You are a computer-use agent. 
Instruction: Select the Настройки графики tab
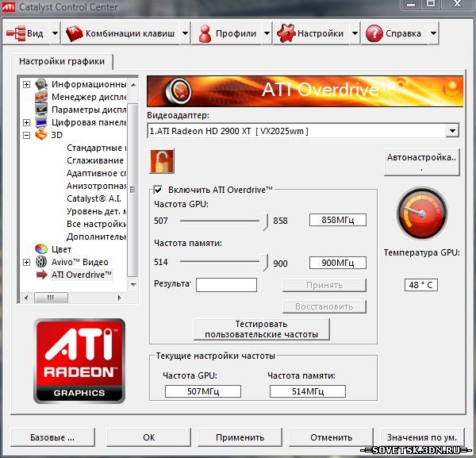point(62,61)
